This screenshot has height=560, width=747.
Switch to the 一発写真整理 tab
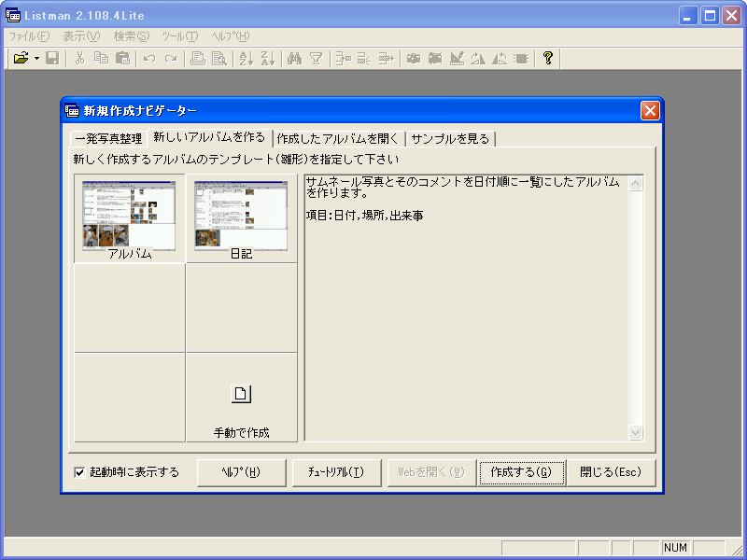(x=108, y=139)
